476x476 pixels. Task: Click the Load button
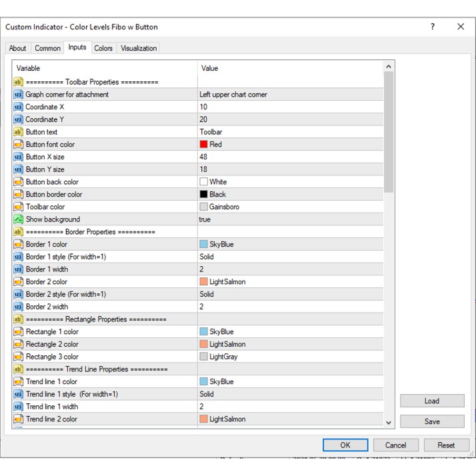coord(432,401)
